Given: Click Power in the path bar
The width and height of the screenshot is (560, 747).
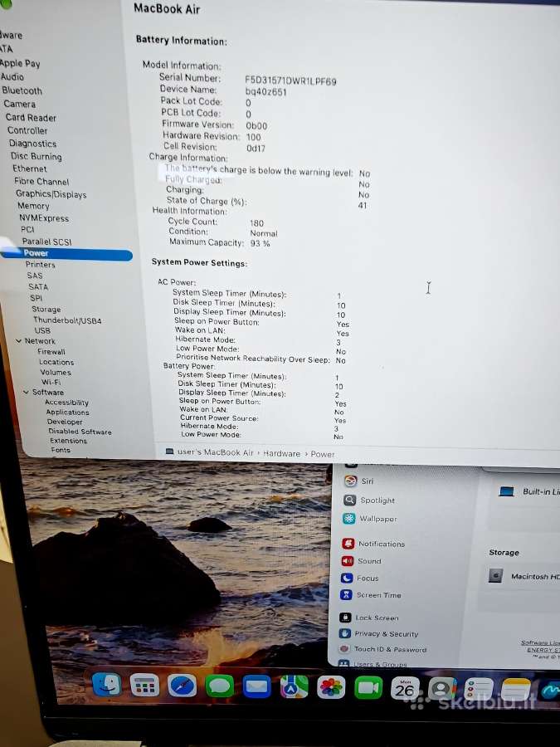Looking at the screenshot, I should [x=323, y=455].
